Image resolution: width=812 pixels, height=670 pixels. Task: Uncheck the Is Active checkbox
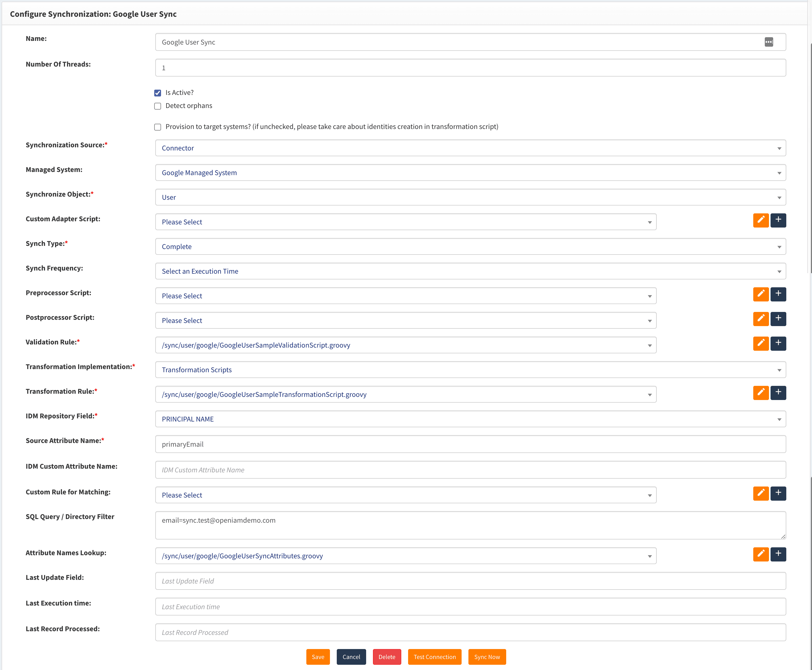point(158,93)
